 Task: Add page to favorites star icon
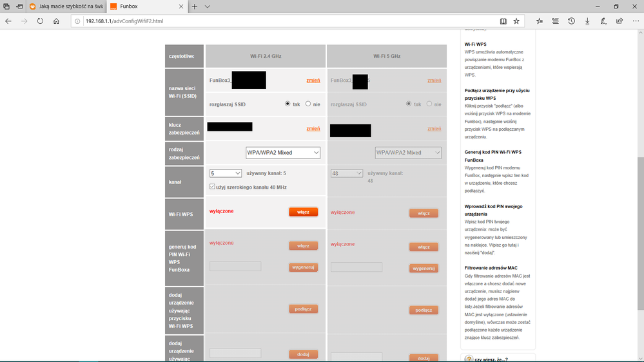[x=516, y=21]
